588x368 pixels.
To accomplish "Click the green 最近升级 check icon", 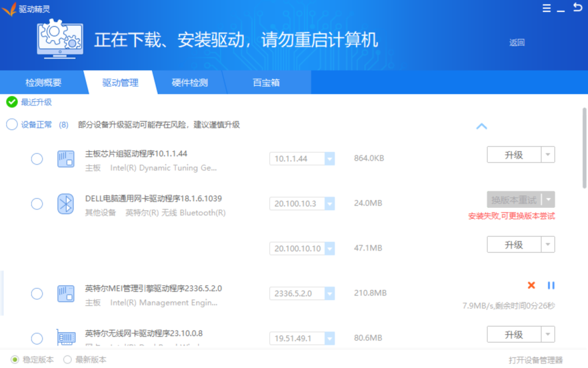I will coord(12,102).
